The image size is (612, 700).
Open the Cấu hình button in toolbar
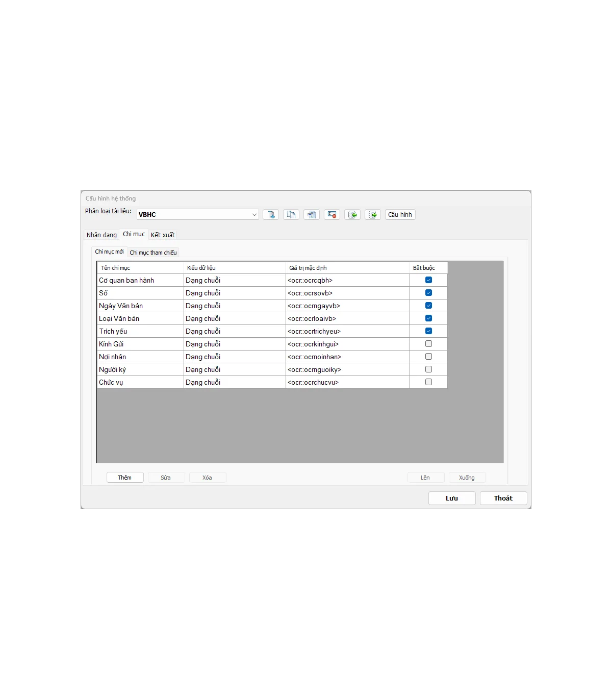[400, 215]
